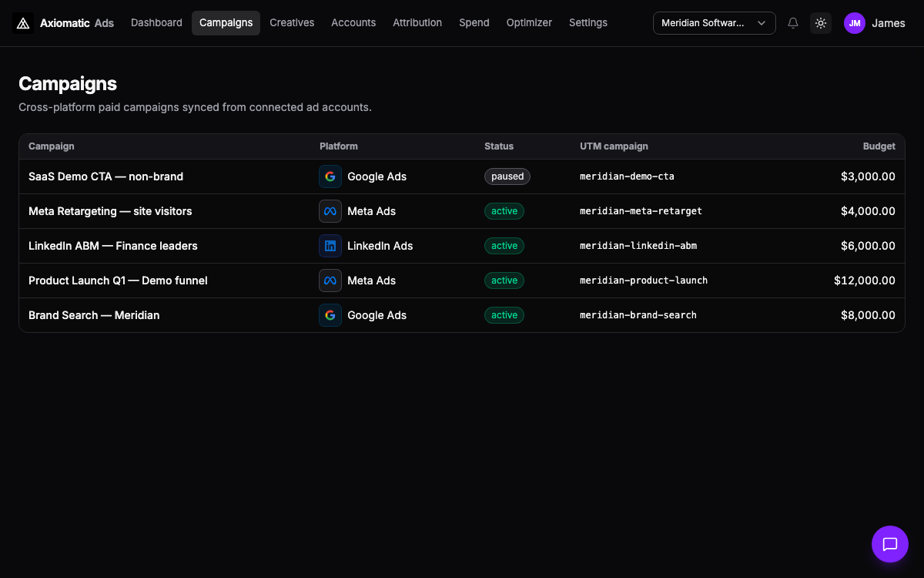Click the Campaign column header
Viewport: 924px width, 578px height.
click(52, 146)
